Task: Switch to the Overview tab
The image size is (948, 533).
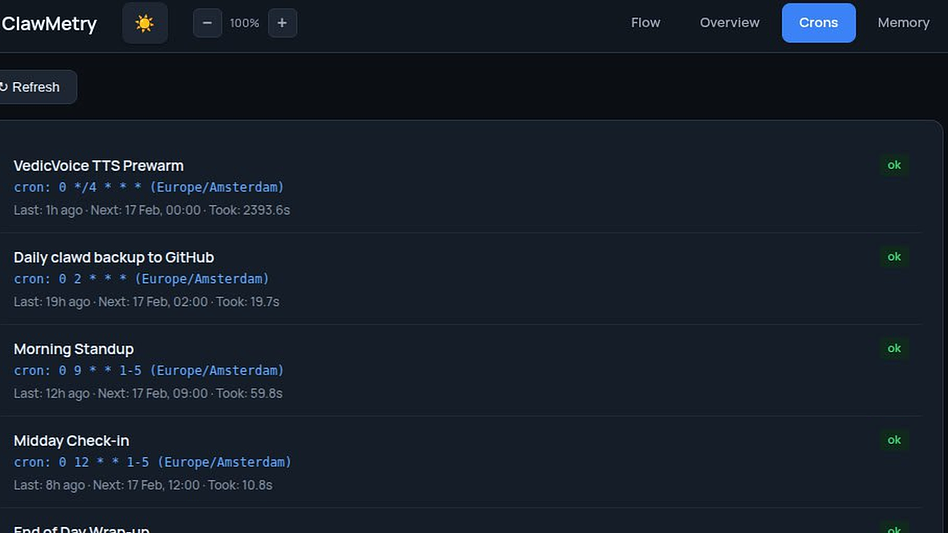Action: (x=729, y=23)
